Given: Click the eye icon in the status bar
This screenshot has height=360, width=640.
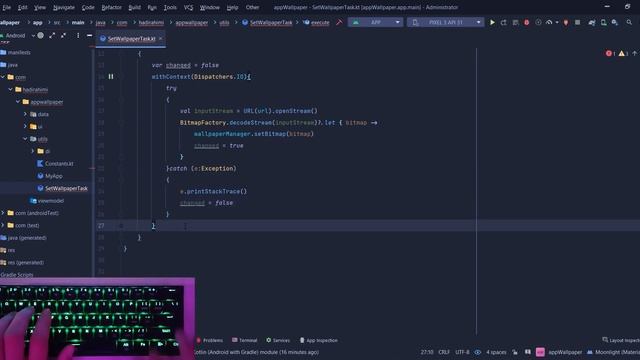Looking at the screenshot, I should [x=477, y=352].
